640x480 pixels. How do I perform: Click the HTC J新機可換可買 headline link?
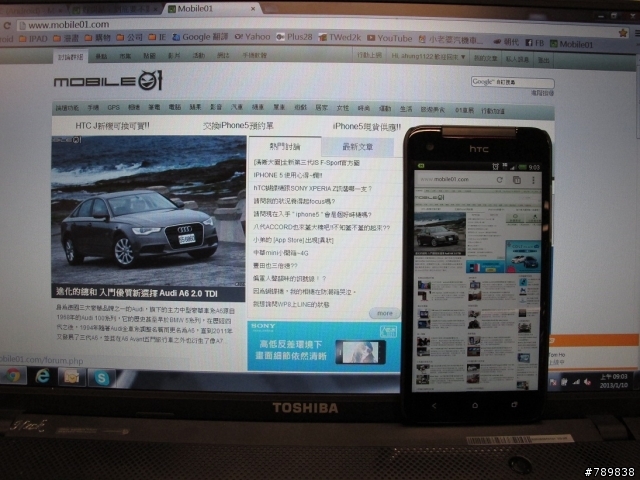(112, 126)
